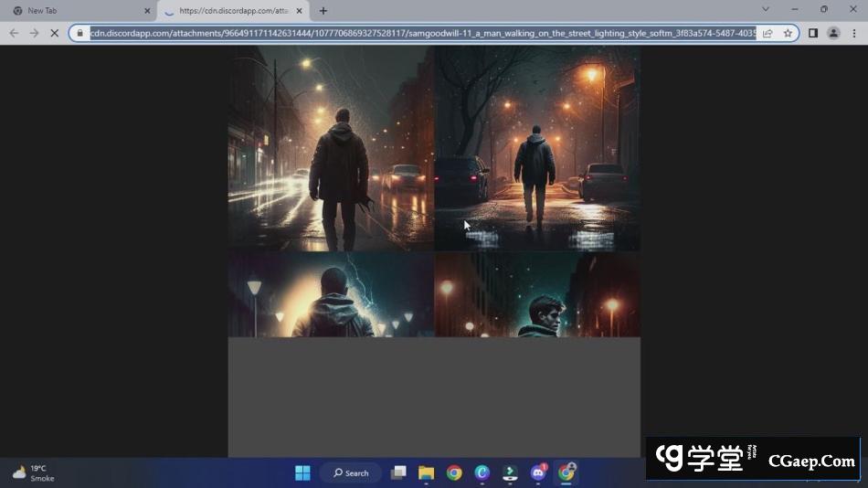The image size is (868, 488).
Task: Open the Chrome profile avatar
Action: click(x=833, y=33)
